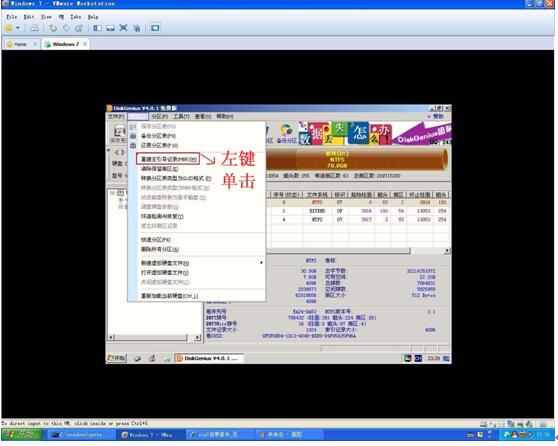Click the Windows 7 - VMware host taskbar button
This screenshot has width=558, height=446.
151,435
